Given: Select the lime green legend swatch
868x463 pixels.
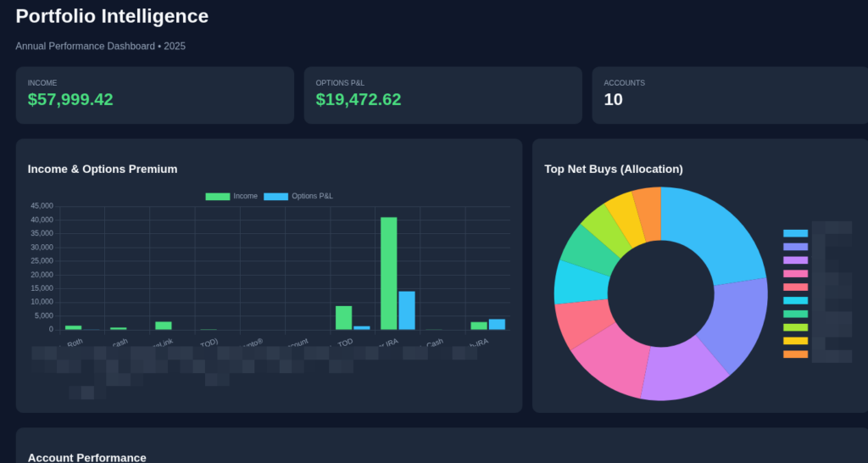Looking at the screenshot, I should 795,327.
